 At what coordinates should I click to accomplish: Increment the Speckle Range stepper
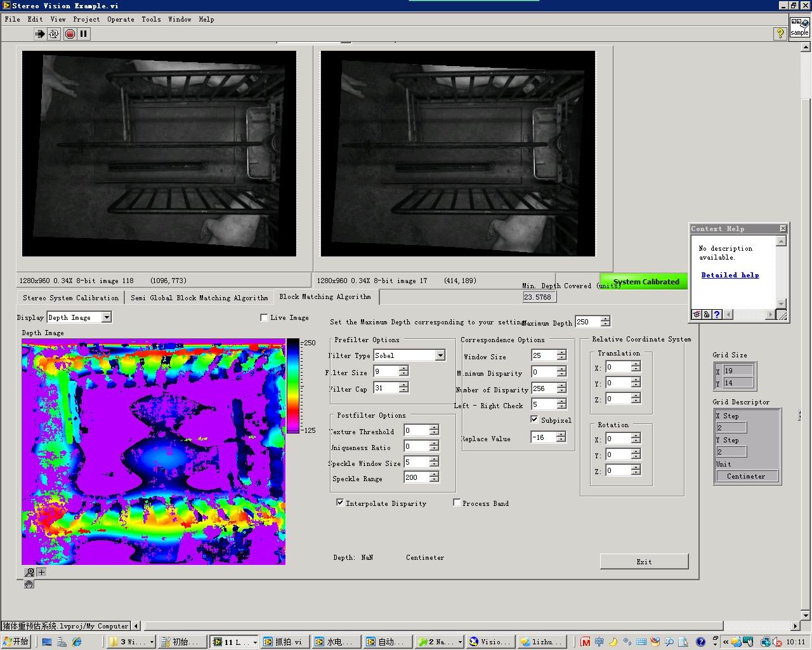(x=434, y=474)
